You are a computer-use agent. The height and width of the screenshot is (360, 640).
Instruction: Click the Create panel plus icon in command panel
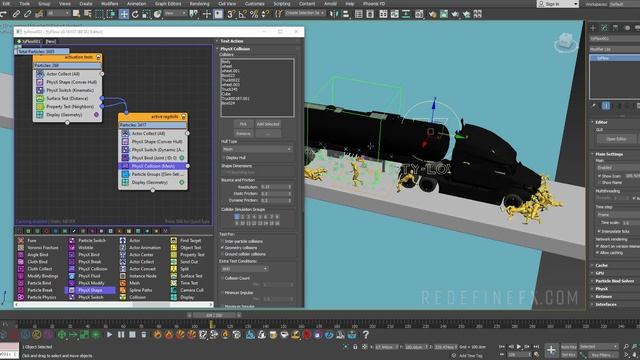[x=593, y=28]
